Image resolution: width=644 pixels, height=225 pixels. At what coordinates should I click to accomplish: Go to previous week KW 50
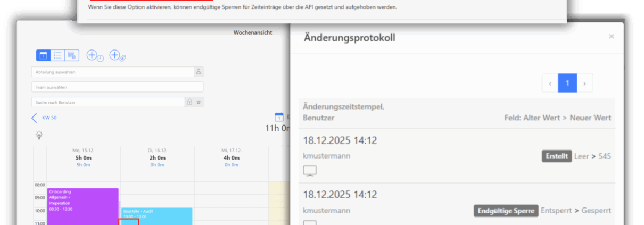(x=44, y=118)
